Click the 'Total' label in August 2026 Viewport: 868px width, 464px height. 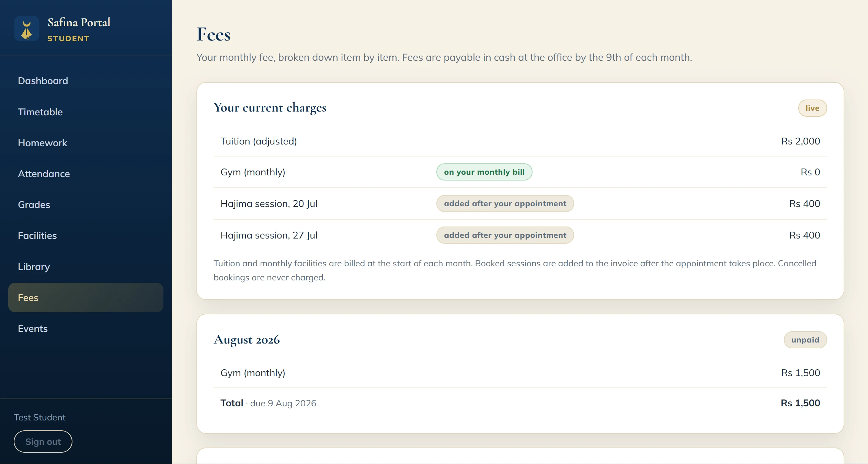(x=232, y=403)
